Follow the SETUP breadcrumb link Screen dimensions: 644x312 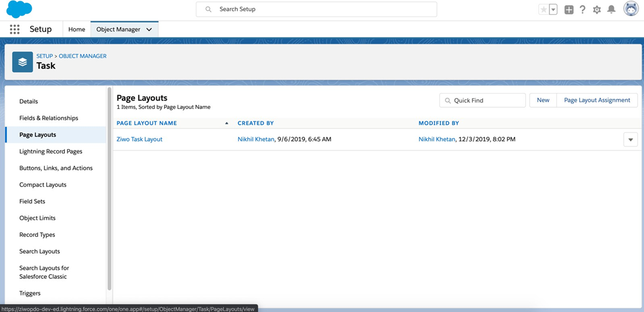(45, 56)
